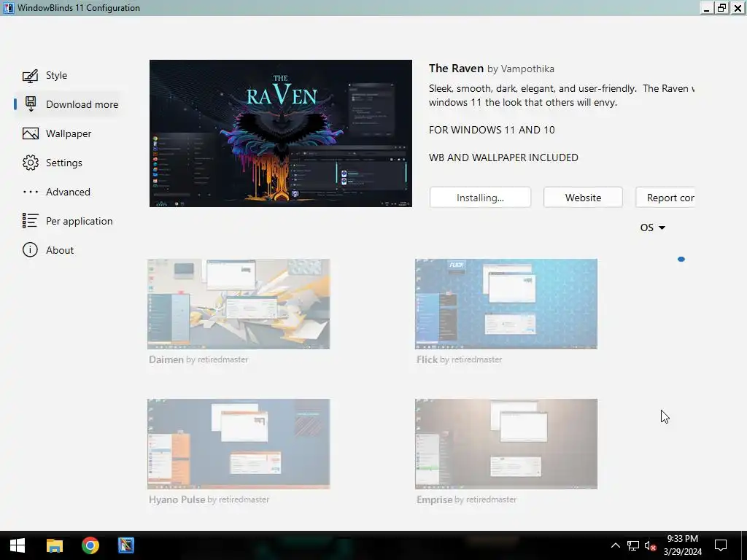This screenshot has width=747, height=560.
Task: Click the 'The Raven' skin title
Action: click(456, 69)
